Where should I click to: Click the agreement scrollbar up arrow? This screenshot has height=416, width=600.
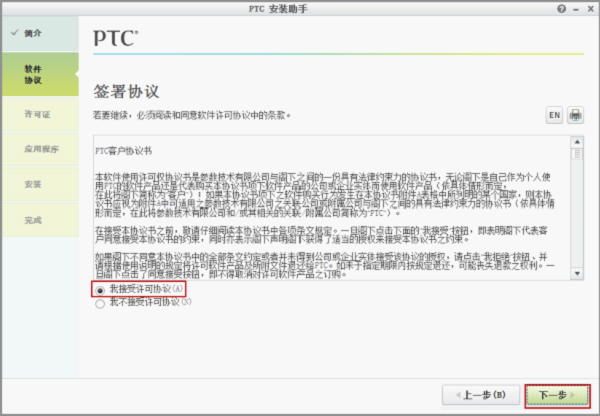[x=577, y=142]
